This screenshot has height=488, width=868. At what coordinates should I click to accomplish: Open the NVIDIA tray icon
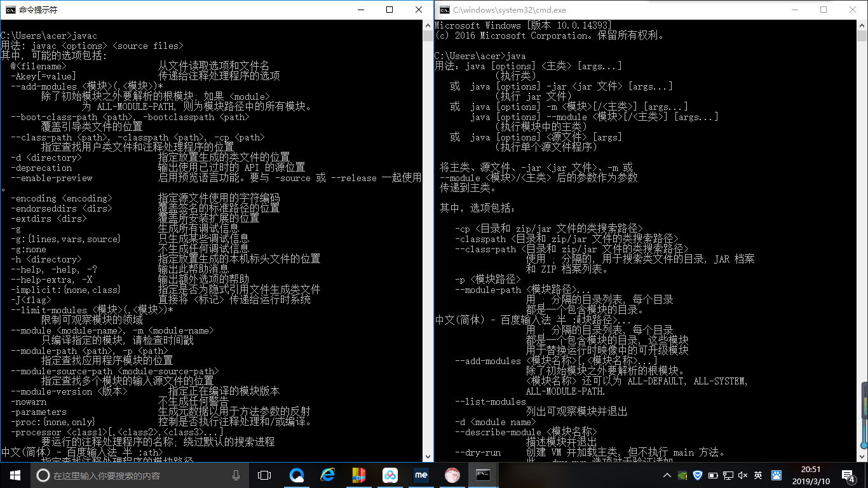pyautogui.click(x=682, y=475)
